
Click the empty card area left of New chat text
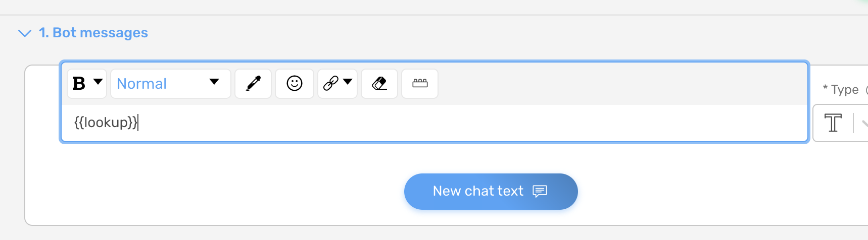[x=202, y=192]
